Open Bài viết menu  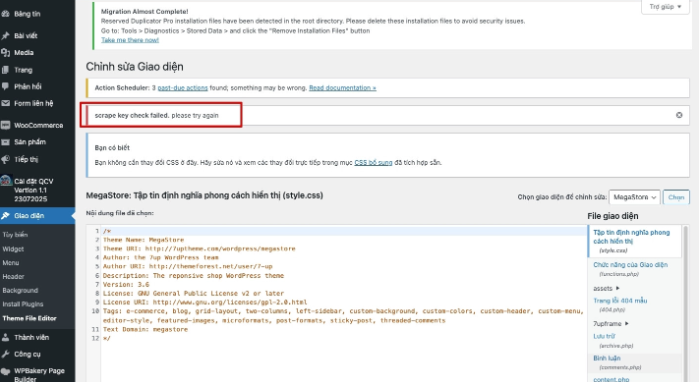(25, 36)
